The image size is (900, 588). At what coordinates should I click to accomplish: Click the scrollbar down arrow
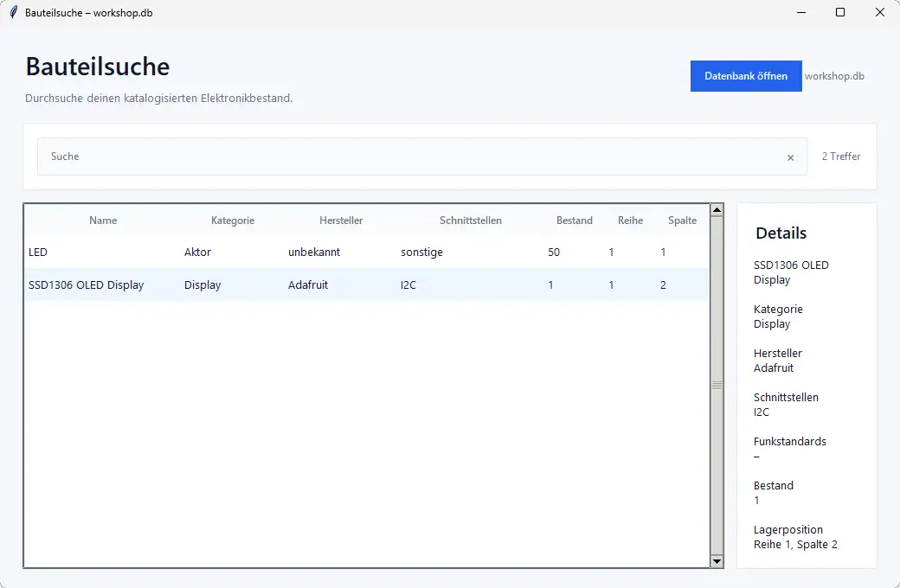(x=717, y=561)
